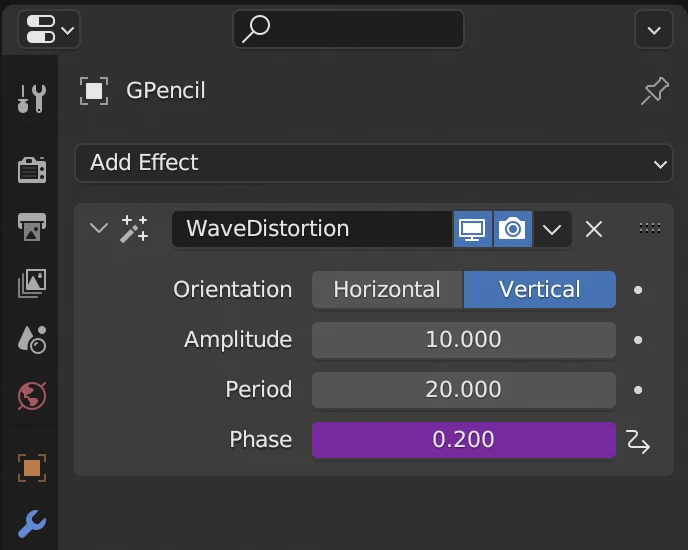Click the effect drag handle grip
This screenshot has height=550, width=688.
(x=650, y=229)
